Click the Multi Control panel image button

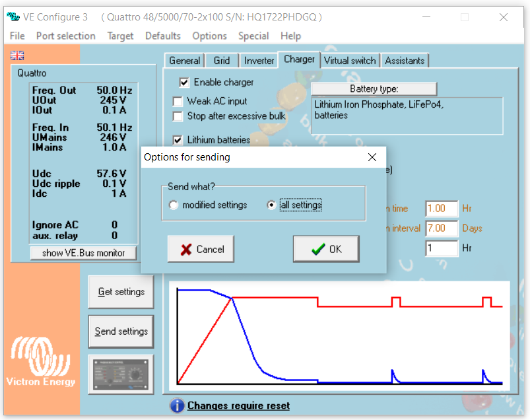tap(121, 374)
